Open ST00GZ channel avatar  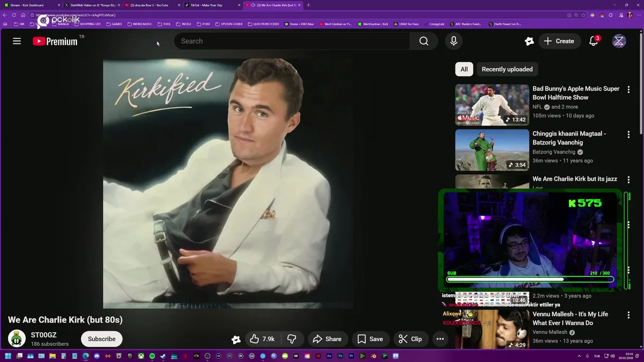(x=17, y=339)
